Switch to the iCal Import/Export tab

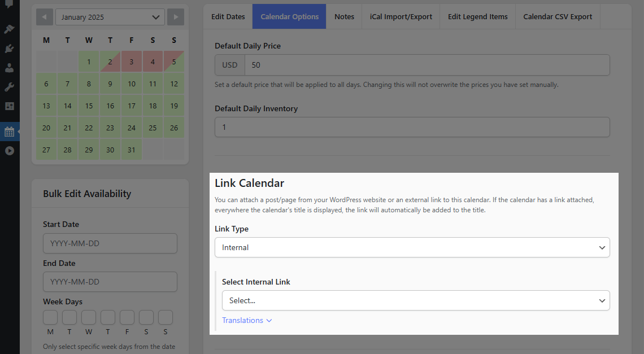(x=401, y=17)
